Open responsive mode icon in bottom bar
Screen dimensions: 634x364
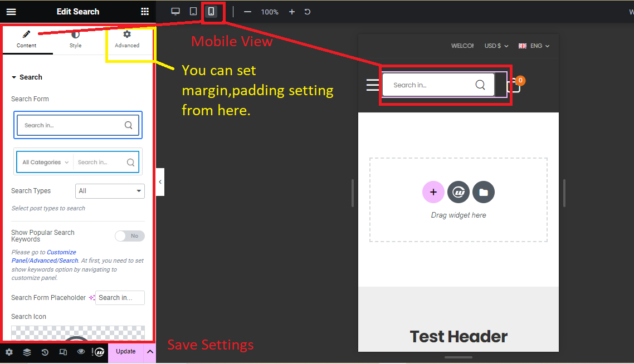[63, 352]
